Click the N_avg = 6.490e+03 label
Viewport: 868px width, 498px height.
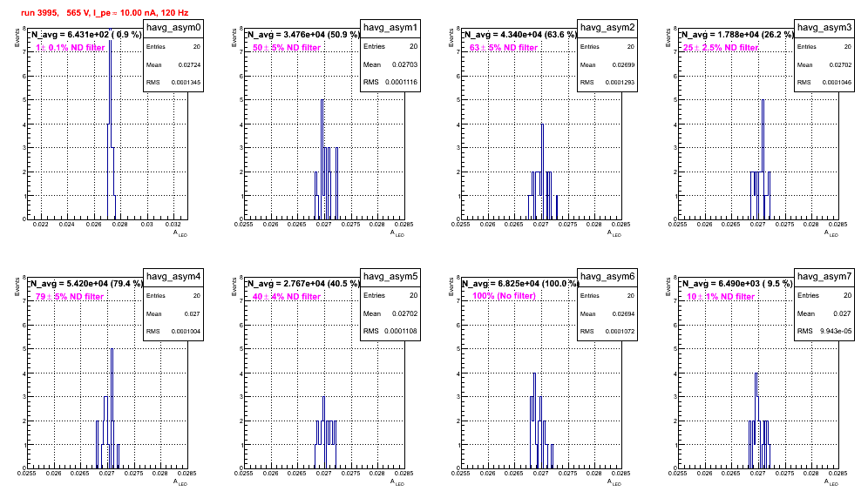click(x=737, y=283)
